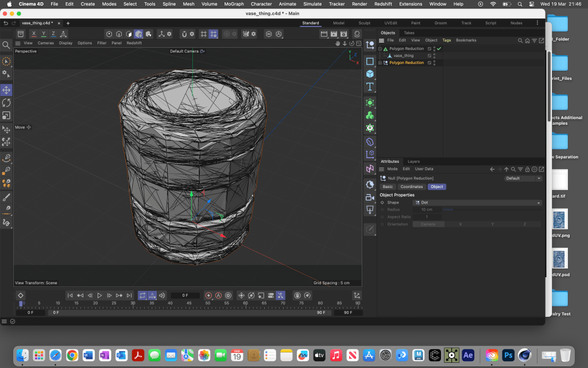Collapse the top Polygon Reduction tree item
588x368 pixels.
380,49
